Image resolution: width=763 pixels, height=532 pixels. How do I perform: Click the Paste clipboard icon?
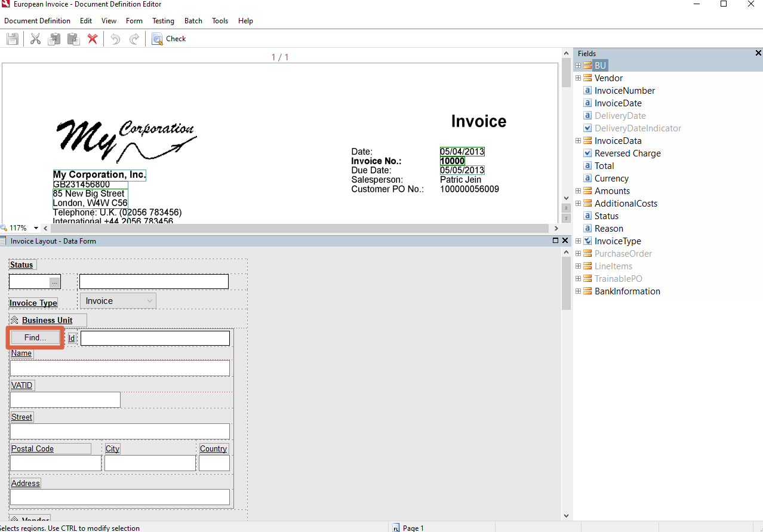[73, 39]
